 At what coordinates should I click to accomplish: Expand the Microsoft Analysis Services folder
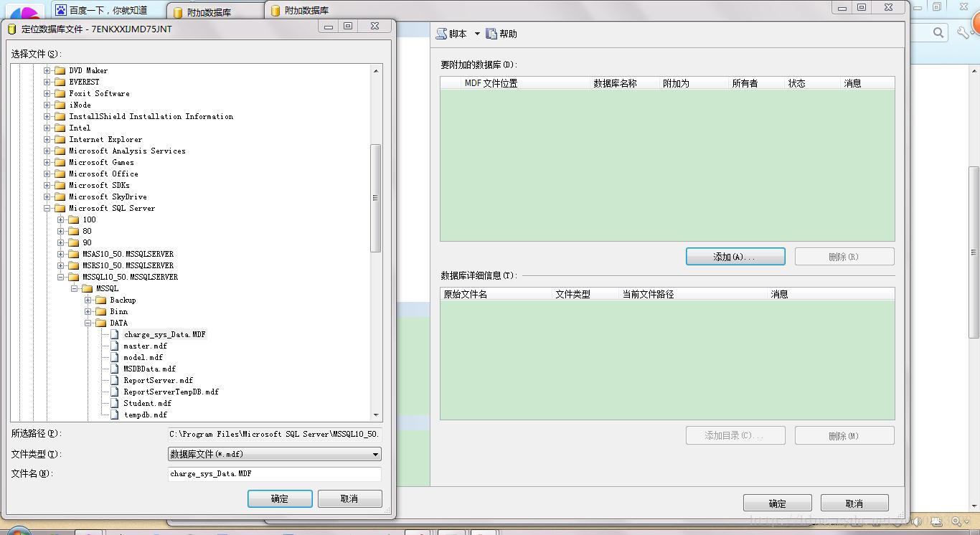pyautogui.click(x=47, y=151)
